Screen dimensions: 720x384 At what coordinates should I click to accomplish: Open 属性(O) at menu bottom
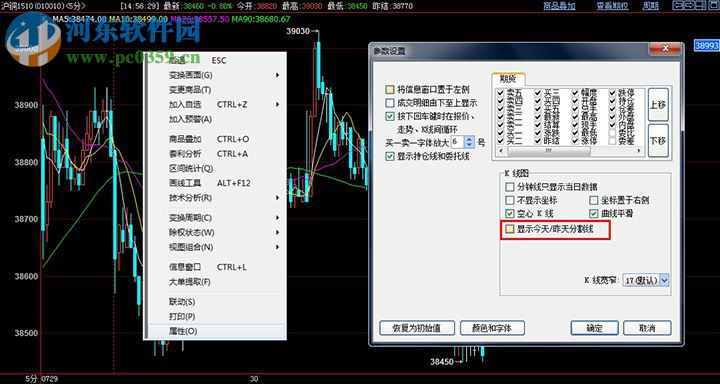[x=216, y=331]
